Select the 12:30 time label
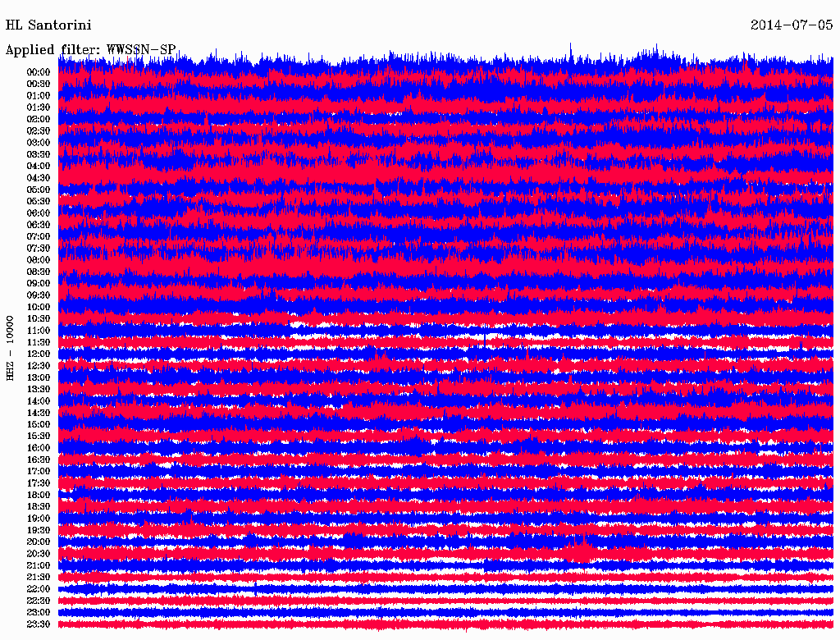Image resolution: width=840 pixels, height=640 pixels. pos(39,366)
